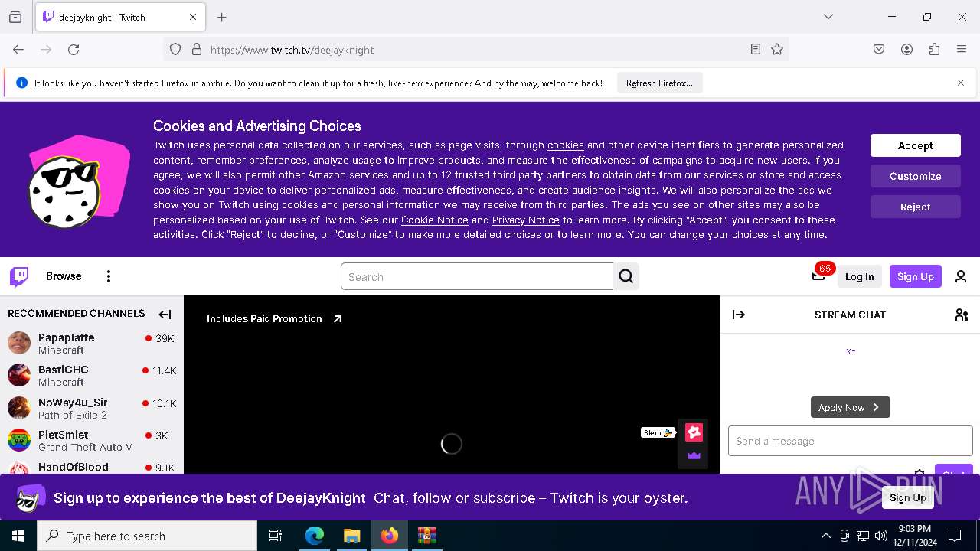Image resolution: width=980 pixels, height=551 pixels.
Task: Click Sign Up in bottom banner
Action: [x=908, y=497]
